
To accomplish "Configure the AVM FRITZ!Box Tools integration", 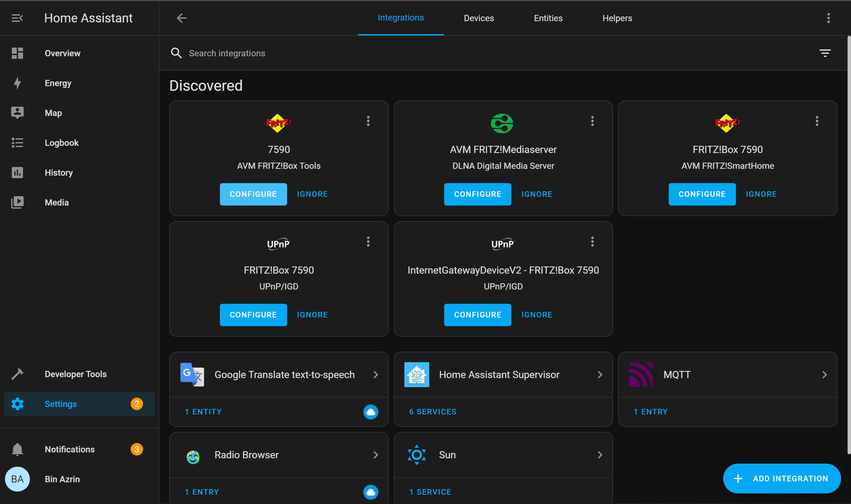I will click(253, 194).
